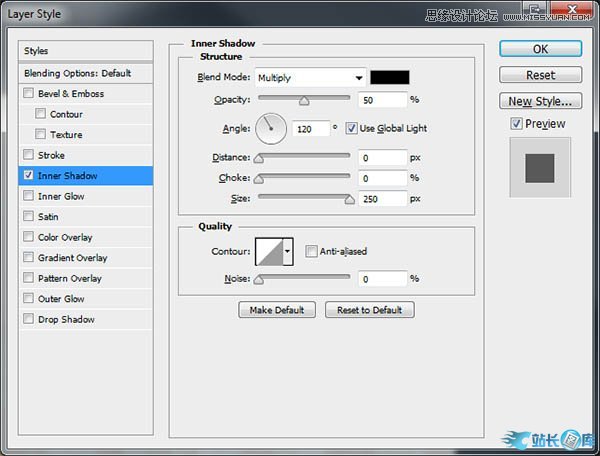Uncheck the Preview checkbox

click(516, 124)
